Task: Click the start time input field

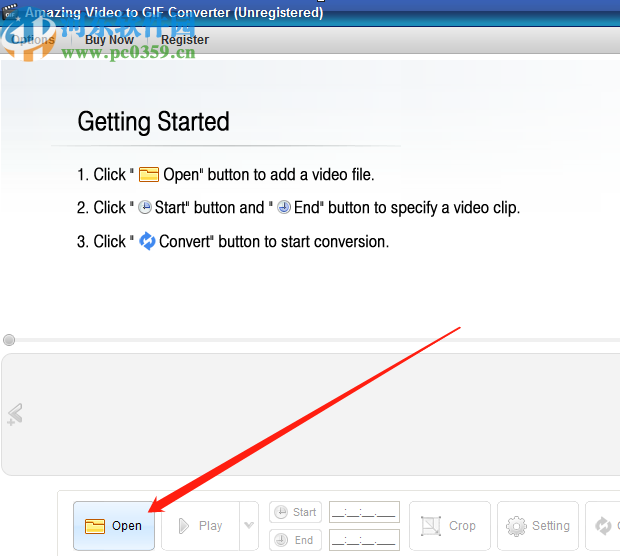Action: [x=364, y=512]
